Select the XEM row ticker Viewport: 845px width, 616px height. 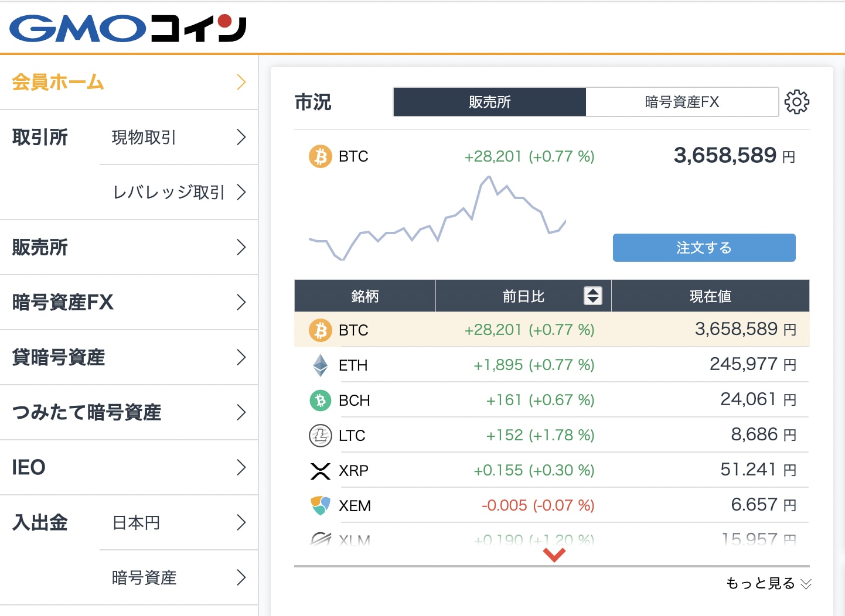coord(355,506)
